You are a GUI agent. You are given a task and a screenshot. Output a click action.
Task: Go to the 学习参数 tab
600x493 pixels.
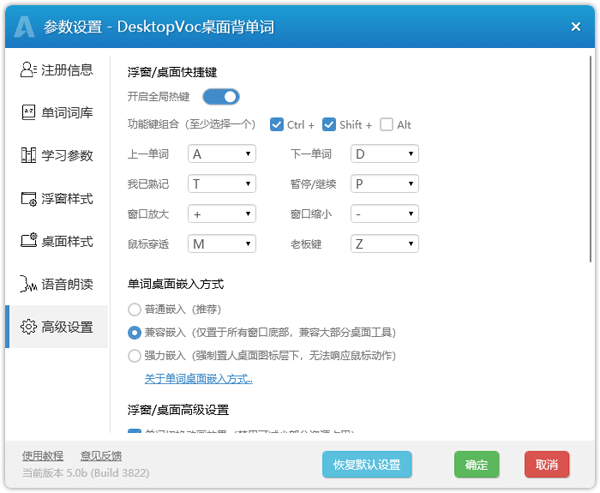tap(57, 156)
